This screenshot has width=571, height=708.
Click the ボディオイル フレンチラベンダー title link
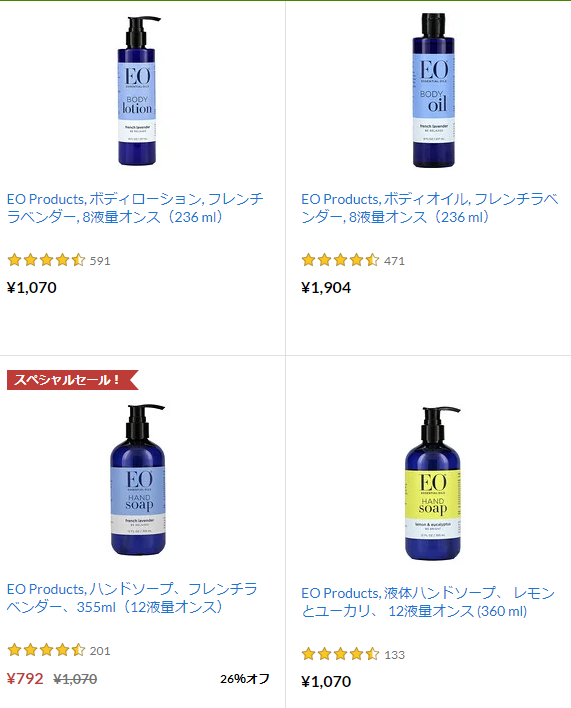tap(430, 208)
